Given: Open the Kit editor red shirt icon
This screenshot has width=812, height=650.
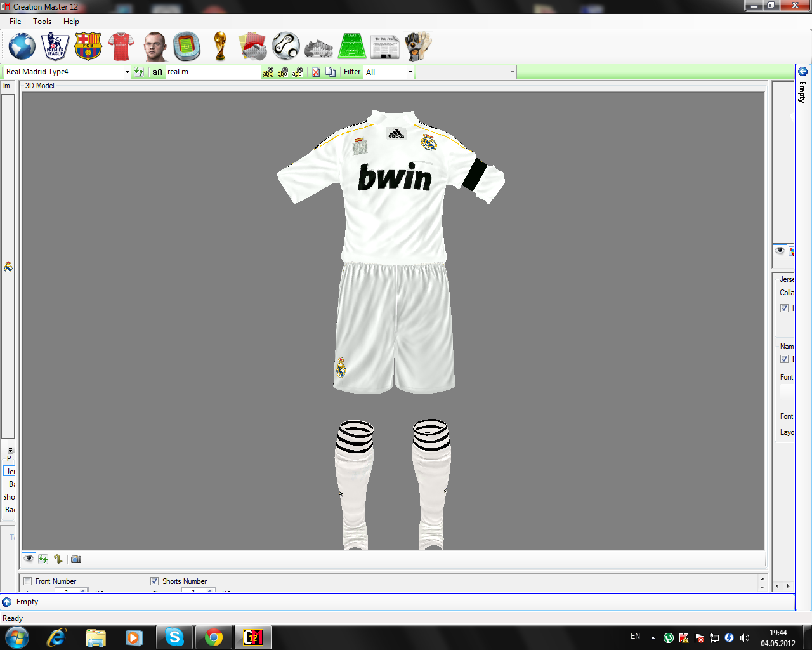Looking at the screenshot, I should (x=121, y=46).
